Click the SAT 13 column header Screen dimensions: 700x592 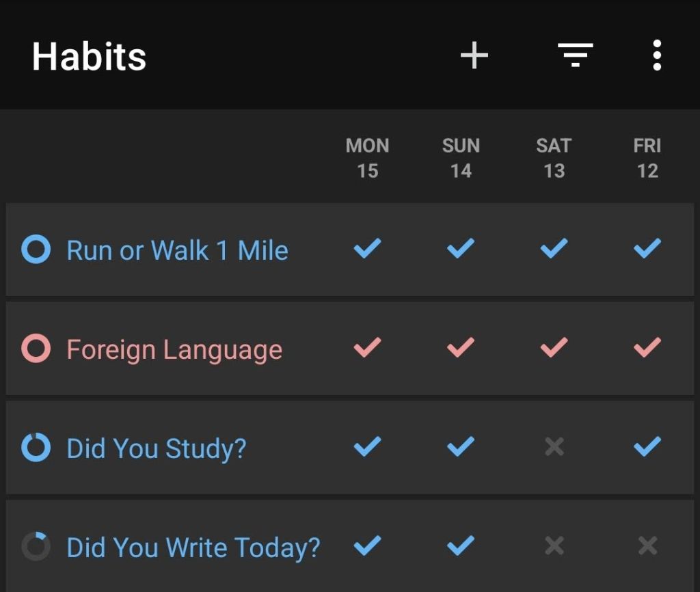coord(554,158)
